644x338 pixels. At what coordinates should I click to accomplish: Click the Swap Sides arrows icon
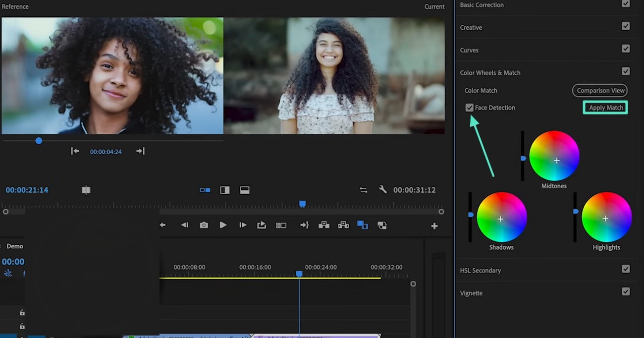pos(364,190)
